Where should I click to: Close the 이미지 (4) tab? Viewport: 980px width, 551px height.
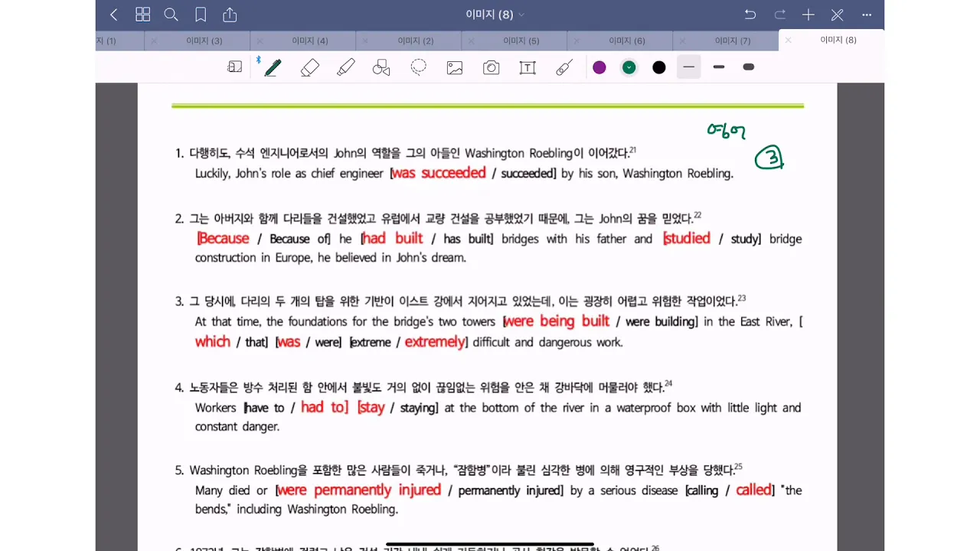pos(259,41)
